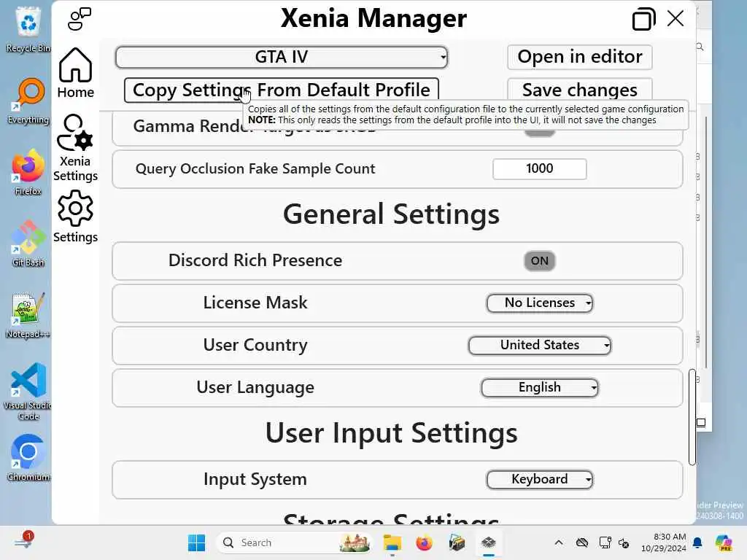The width and height of the screenshot is (747, 560).
Task: Open the taskbar app left of Xenia Manager
Action: click(x=457, y=542)
